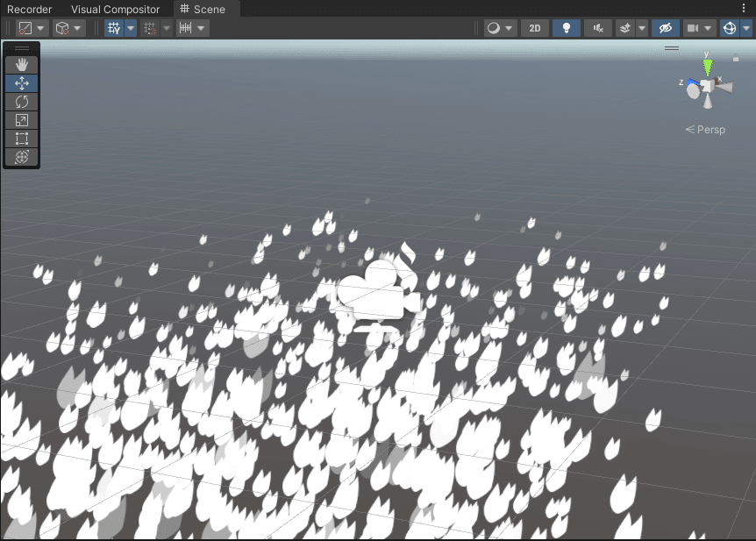This screenshot has width=756, height=541.
Task: Open the pivot position dropdown arrow
Action: tap(40, 28)
